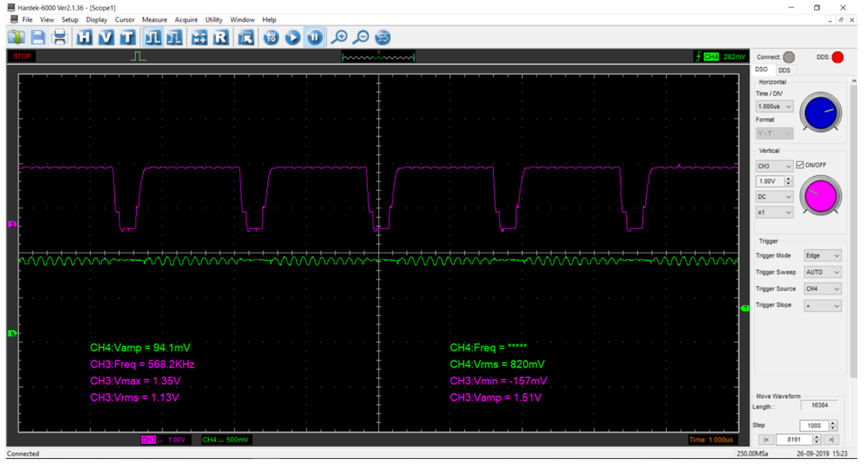
Task: Increase the 1.00V volts-per-division stepper
Action: click(788, 179)
